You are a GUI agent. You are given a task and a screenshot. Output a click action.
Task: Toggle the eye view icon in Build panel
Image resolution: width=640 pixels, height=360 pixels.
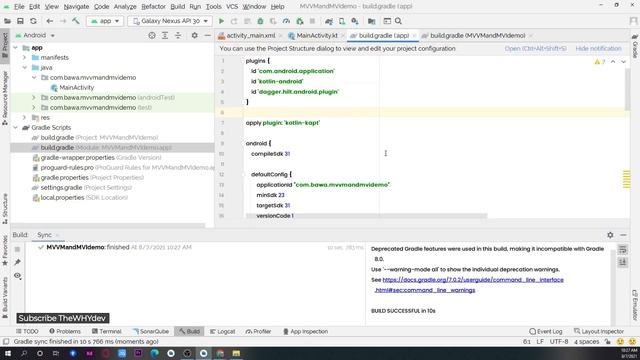pyautogui.click(x=17, y=276)
